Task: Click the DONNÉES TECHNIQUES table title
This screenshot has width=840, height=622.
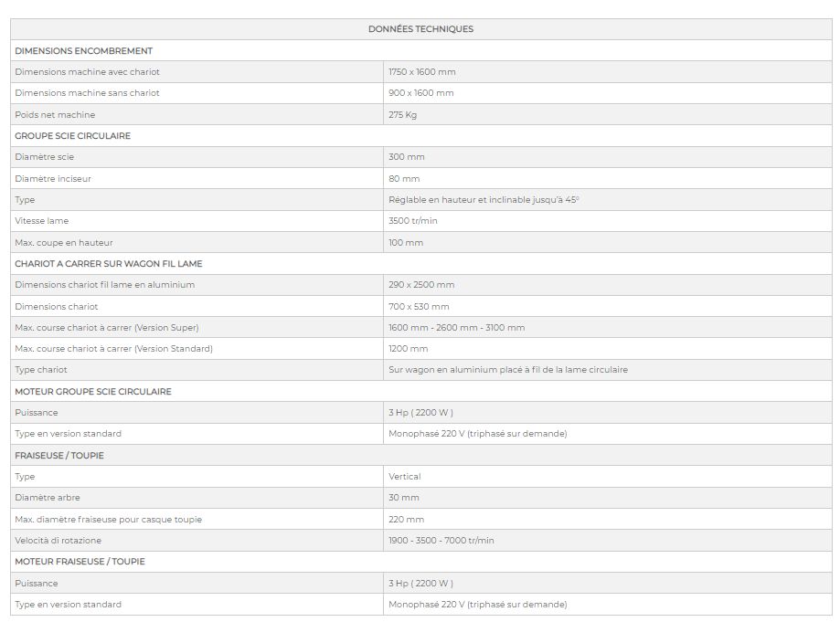Action: (420, 29)
